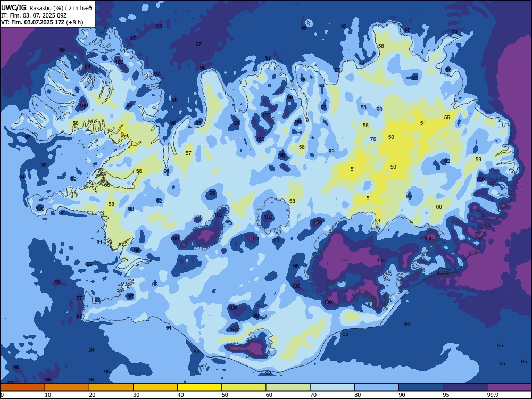Screen dimensions: 532x399
Task: Click the dark orange 0–10 legend swatch
Action: pos(22,387)
